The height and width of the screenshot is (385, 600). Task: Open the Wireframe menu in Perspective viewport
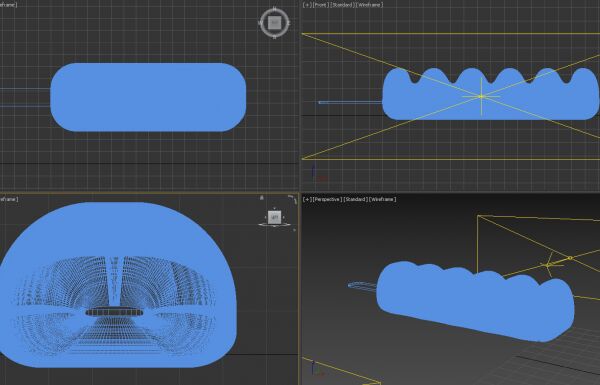[383, 199]
